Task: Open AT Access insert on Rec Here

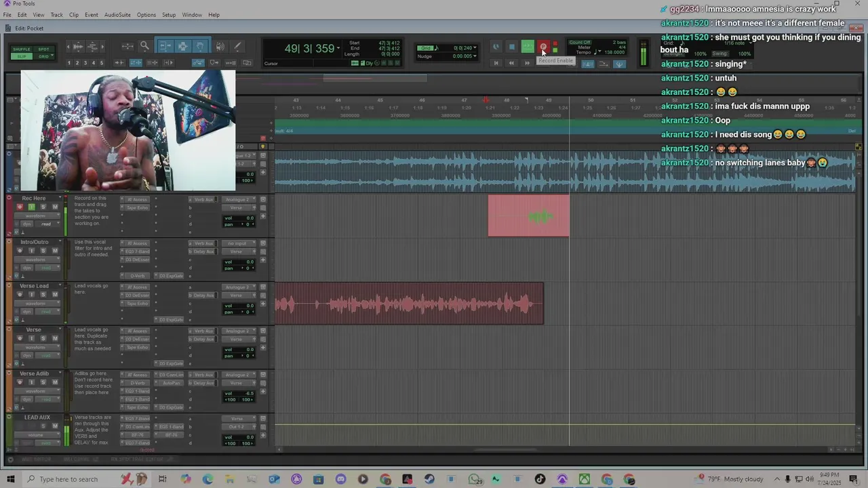Action: click(x=137, y=199)
